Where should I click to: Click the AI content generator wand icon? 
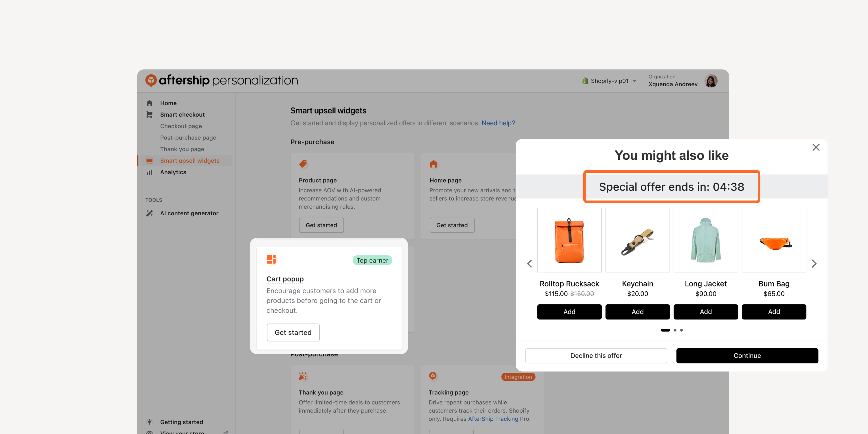(149, 213)
